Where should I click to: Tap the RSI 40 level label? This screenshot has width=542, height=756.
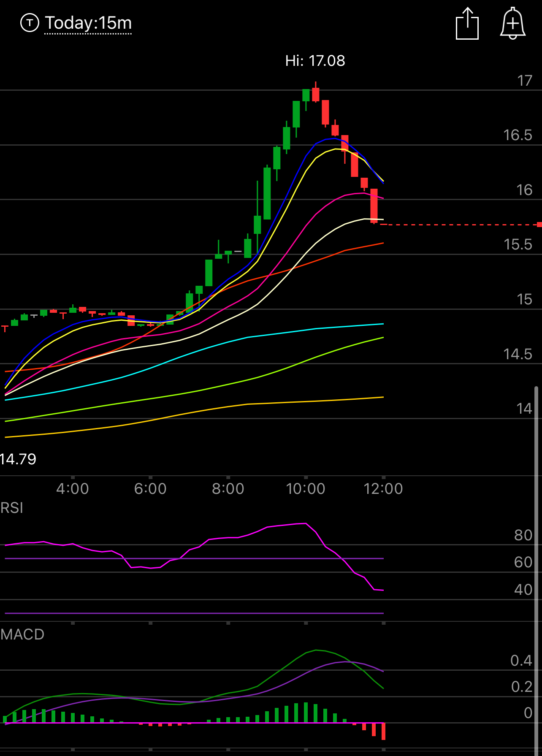coord(523,590)
